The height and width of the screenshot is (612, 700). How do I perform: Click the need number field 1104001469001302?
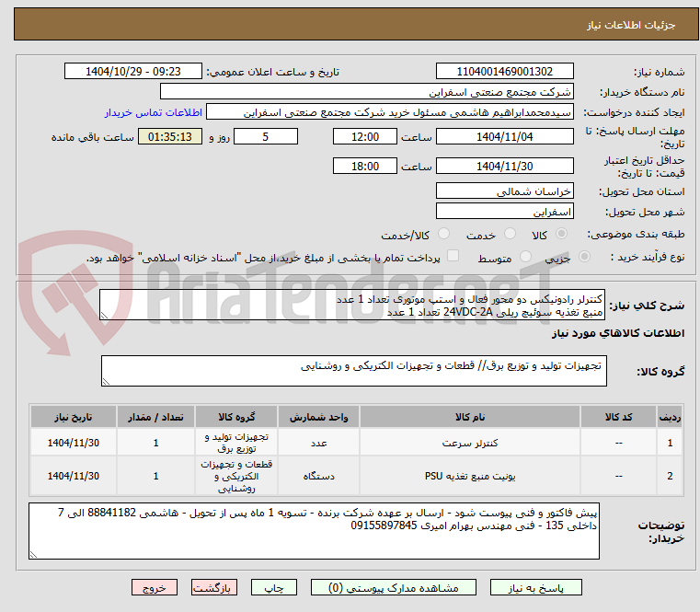[504, 72]
